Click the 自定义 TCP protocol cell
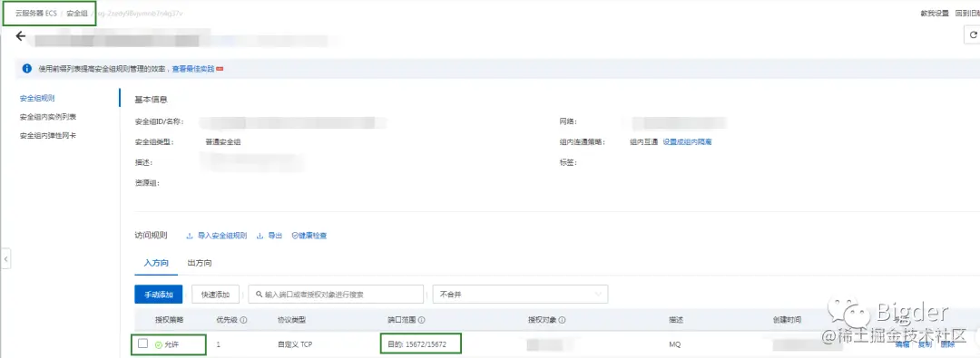Viewport: 980px width, 358px height. coord(294,344)
